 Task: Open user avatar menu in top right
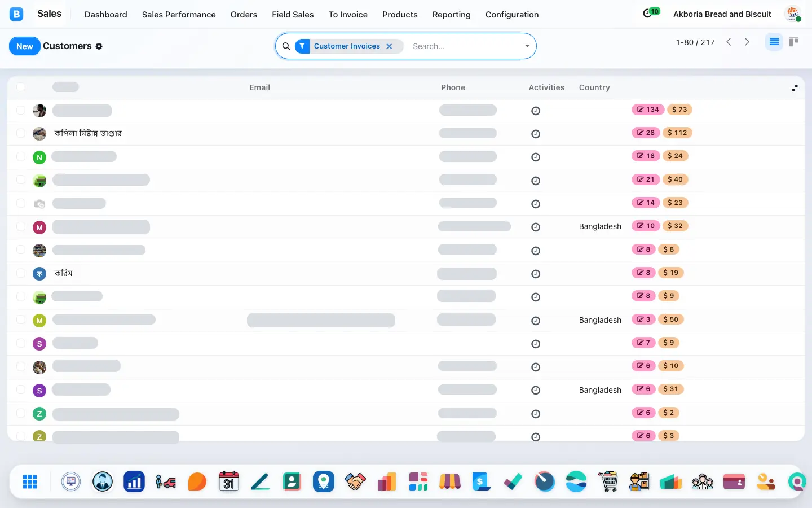pos(793,14)
